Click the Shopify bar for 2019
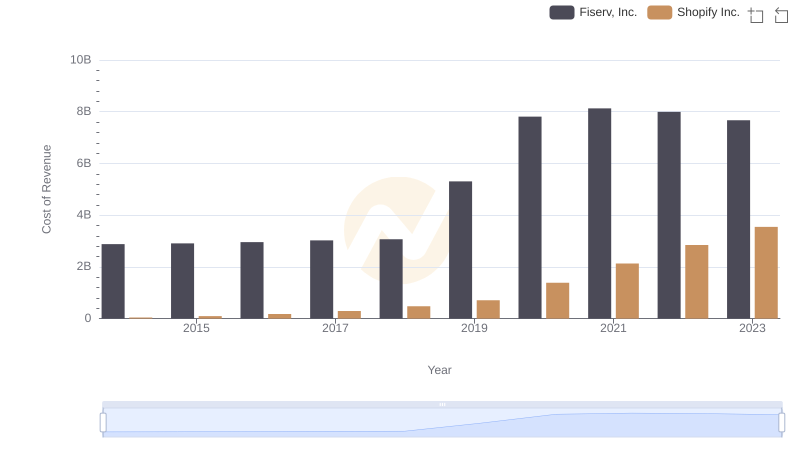The image size is (800, 461). tap(488, 309)
